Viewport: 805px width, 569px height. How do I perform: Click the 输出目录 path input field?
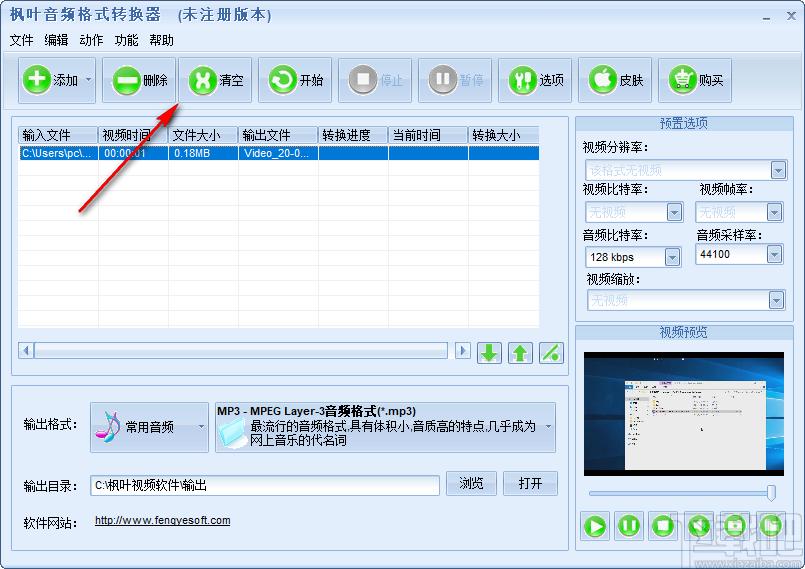[265, 485]
